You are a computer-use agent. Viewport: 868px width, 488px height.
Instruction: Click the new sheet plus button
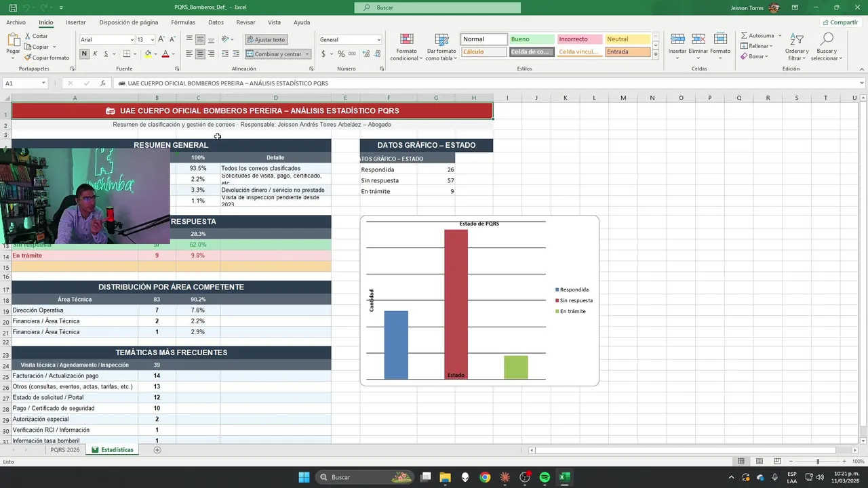[157, 450]
